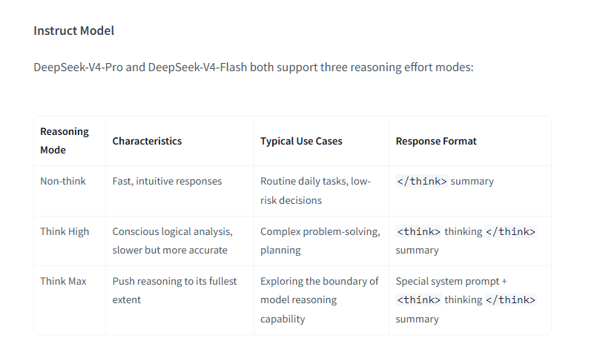
Task: Click the Instruct Model heading
Action: click(74, 30)
